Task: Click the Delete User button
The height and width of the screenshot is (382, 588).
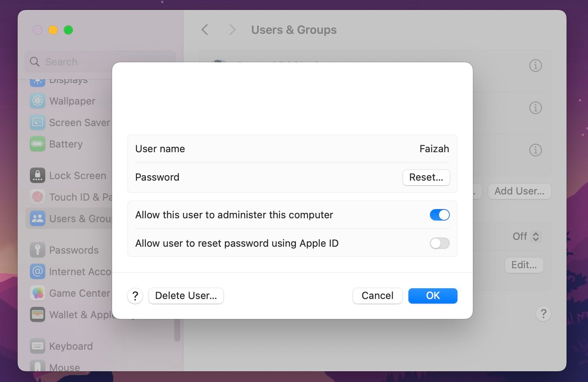Action: point(186,296)
